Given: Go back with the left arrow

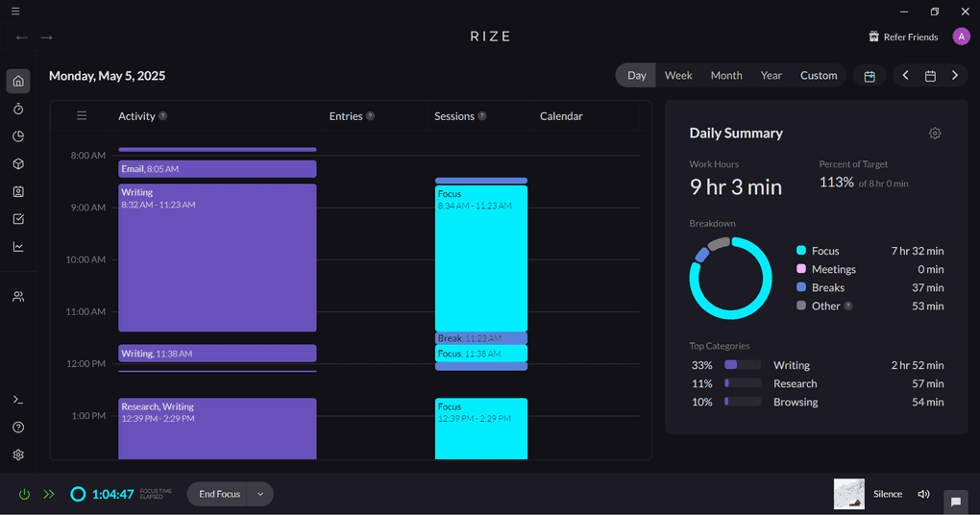Looking at the screenshot, I should click(22, 37).
